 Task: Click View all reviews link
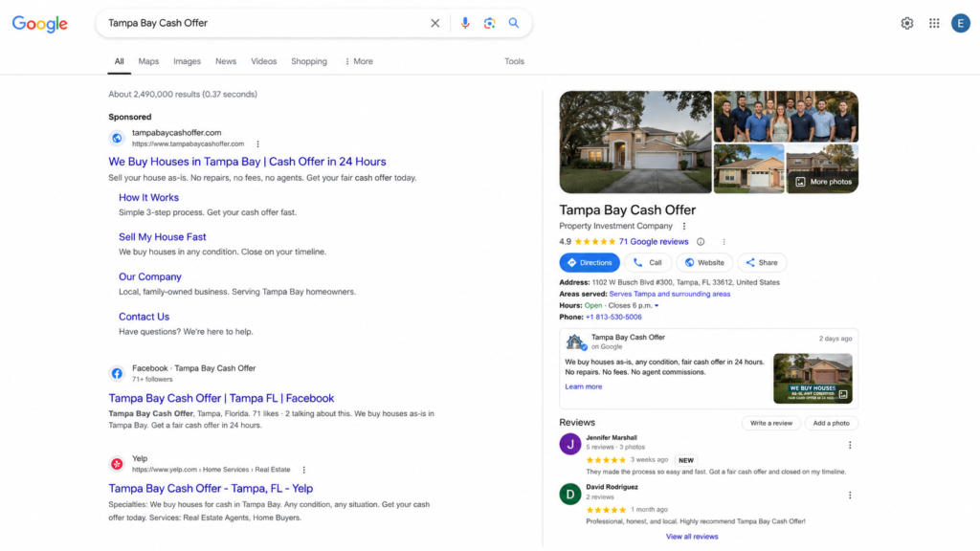click(x=692, y=537)
